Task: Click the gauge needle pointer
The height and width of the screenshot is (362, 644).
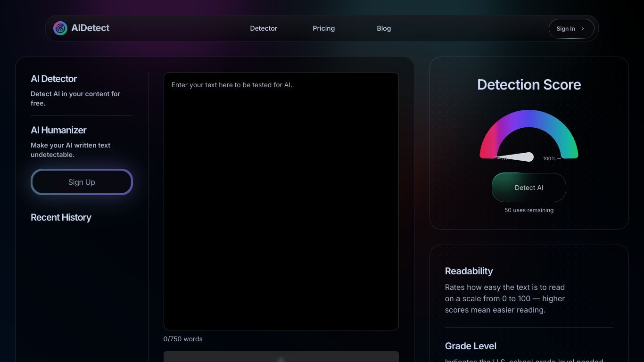Action: coord(515,157)
